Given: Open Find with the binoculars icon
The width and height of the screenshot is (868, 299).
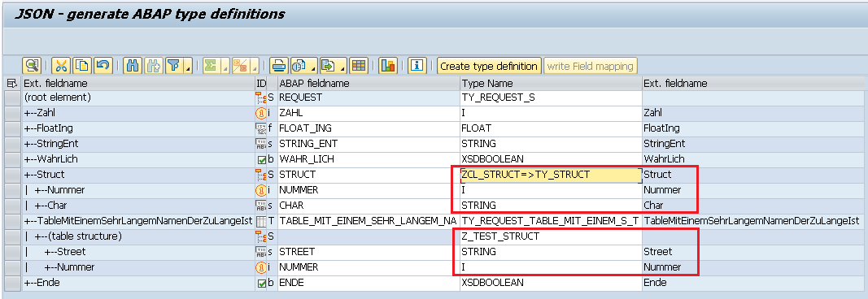Looking at the screenshot, I should (x=132, y=66).
